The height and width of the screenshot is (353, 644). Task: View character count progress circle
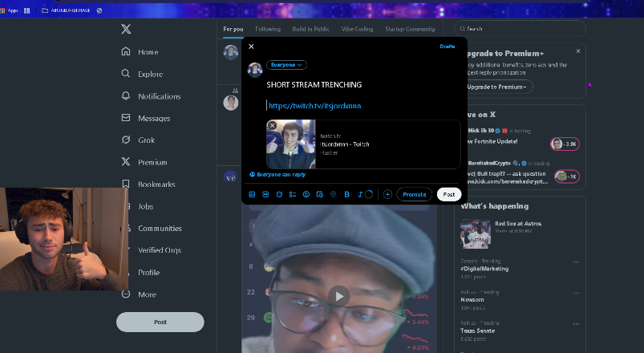[x=369, y=194]
